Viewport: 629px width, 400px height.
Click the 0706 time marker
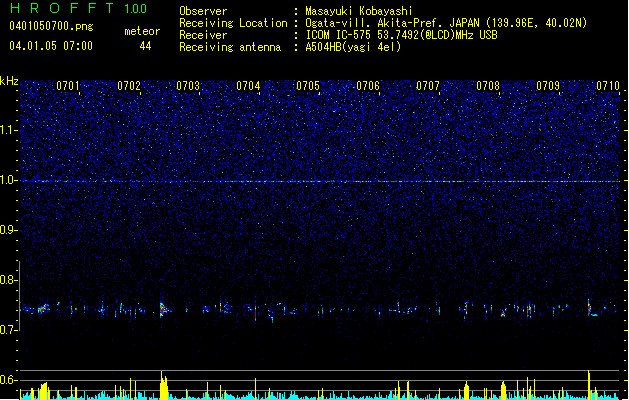point(368,86)
